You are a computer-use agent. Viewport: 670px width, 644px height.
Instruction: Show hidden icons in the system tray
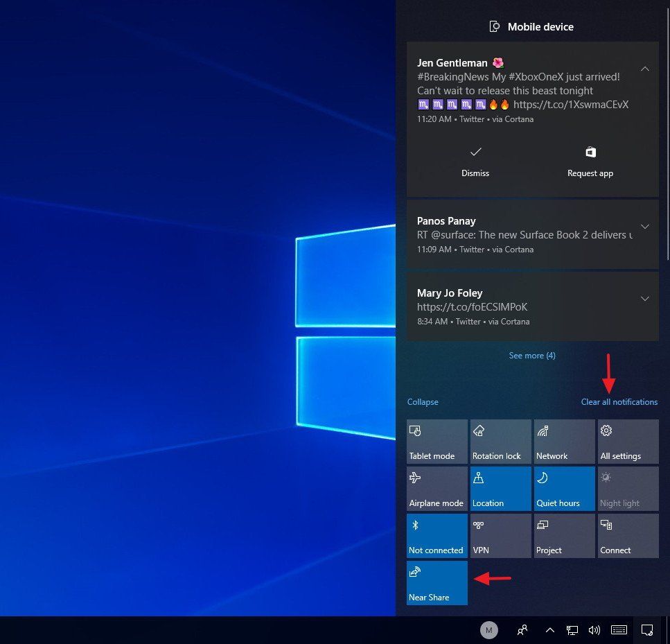click(x=549, y=630)
